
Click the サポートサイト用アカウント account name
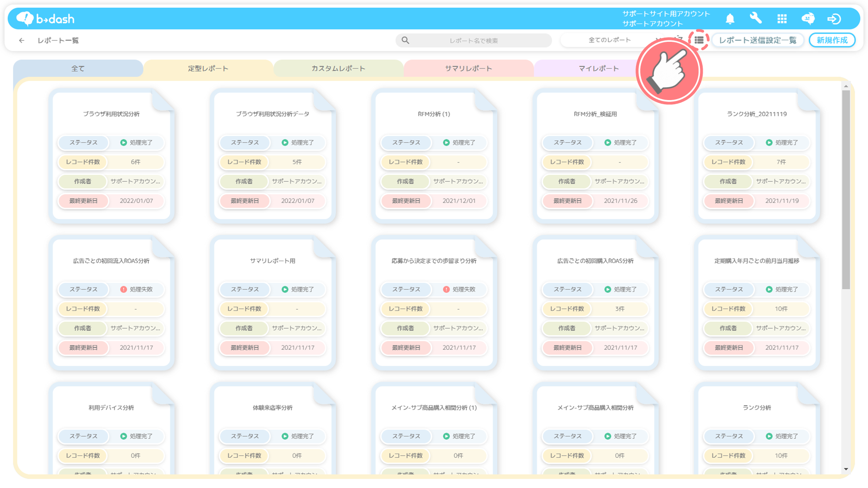[x=666, y=14]
